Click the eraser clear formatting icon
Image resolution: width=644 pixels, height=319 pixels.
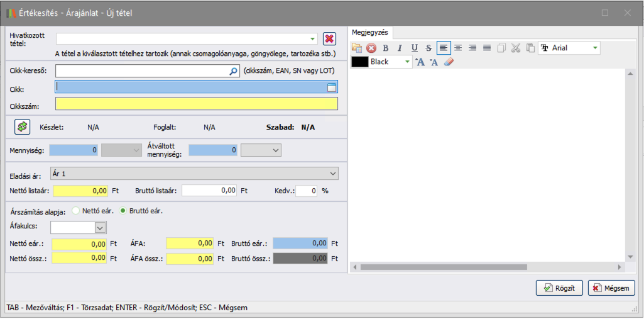(x=448, y=62)
